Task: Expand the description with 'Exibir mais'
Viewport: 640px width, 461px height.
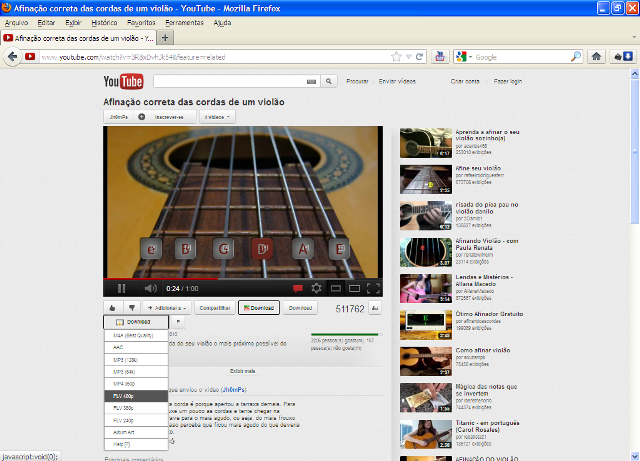Action: [x=242, y=371]
